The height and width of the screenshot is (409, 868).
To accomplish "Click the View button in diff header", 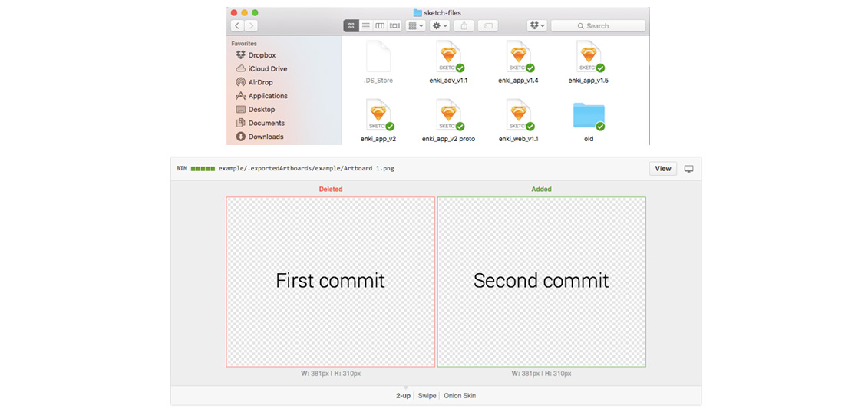I will [662, 169].
